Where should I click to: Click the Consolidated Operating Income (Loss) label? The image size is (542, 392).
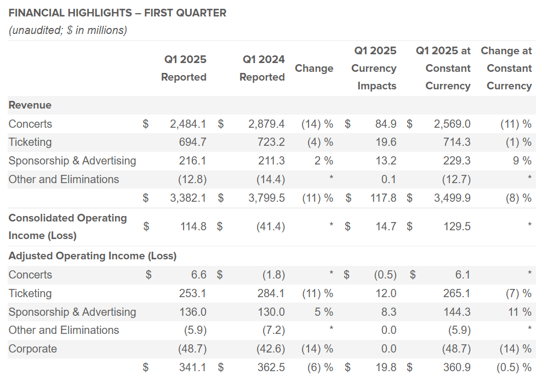point(67,226)
